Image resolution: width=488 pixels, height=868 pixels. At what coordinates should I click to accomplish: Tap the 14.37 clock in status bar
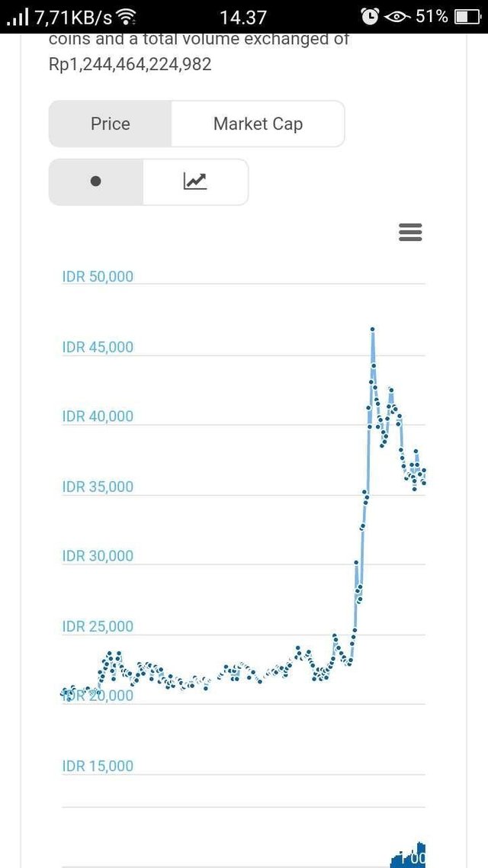point(243,18)
